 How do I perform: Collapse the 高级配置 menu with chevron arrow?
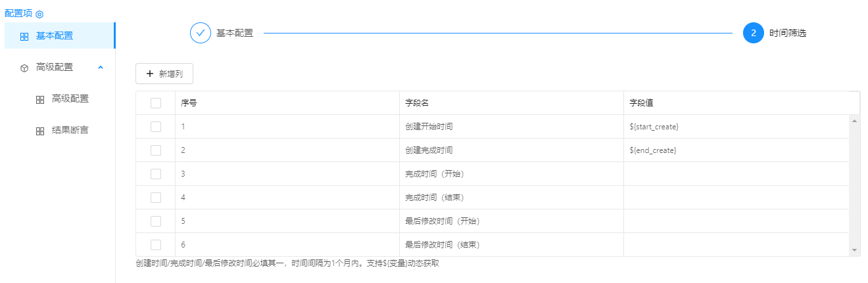pyautogui.click(x=101, y=67)
